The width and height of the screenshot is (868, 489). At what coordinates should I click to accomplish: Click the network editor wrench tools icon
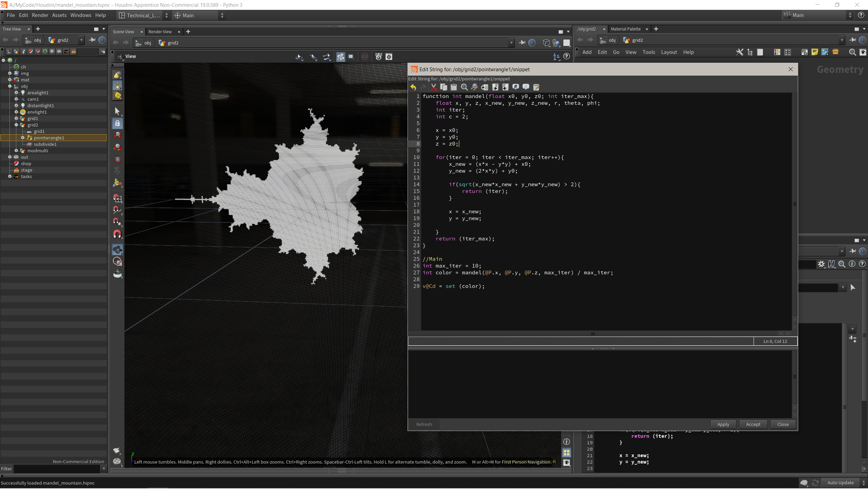pos(739,52)
